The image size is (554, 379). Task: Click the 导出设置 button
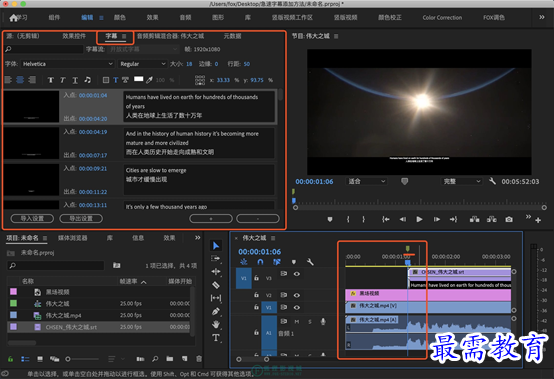pyautogui.click(x=81, y=219)
